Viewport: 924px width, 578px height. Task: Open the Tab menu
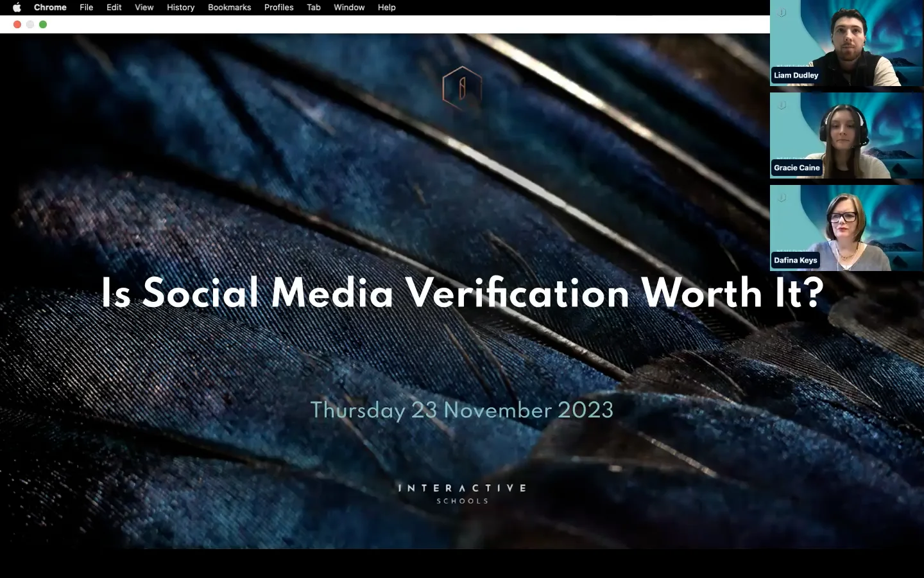(314, 7)
